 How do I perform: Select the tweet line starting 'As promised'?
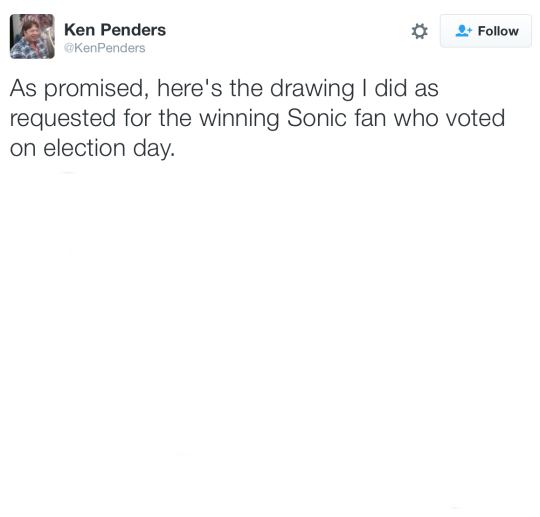click(x=224, y=89)
